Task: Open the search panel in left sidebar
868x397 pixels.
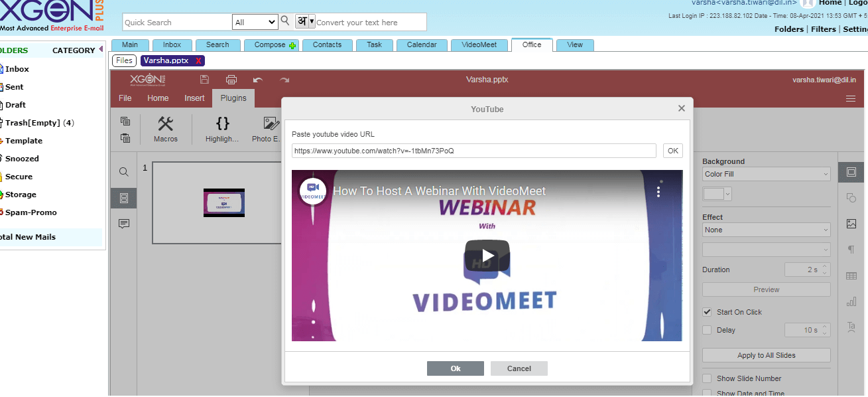Action: pos(124,172)
